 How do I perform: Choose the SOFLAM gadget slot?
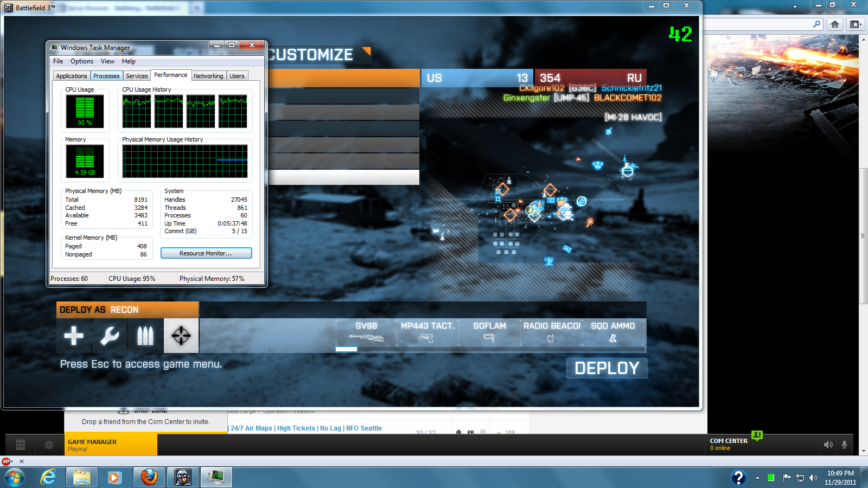point(489,332)
